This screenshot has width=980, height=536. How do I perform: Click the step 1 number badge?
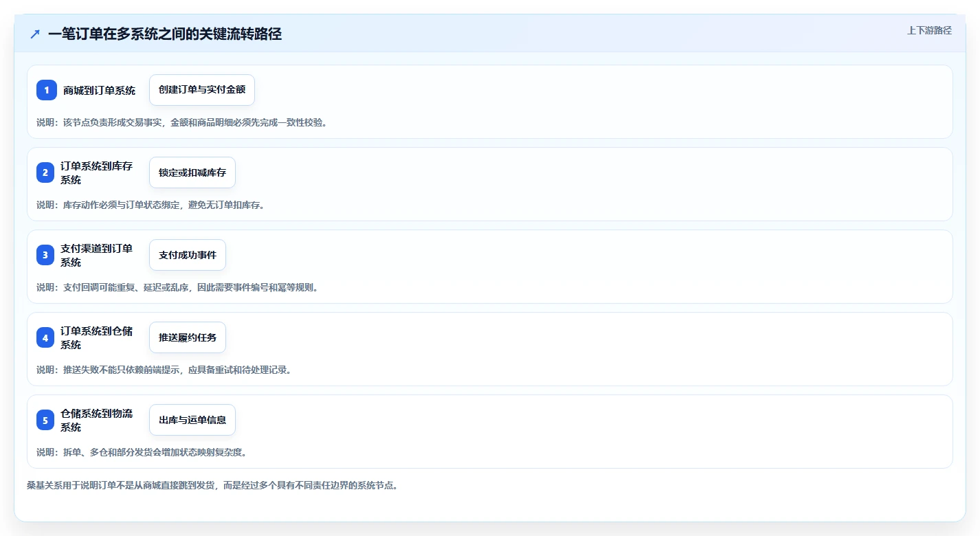tap(46, 90)
